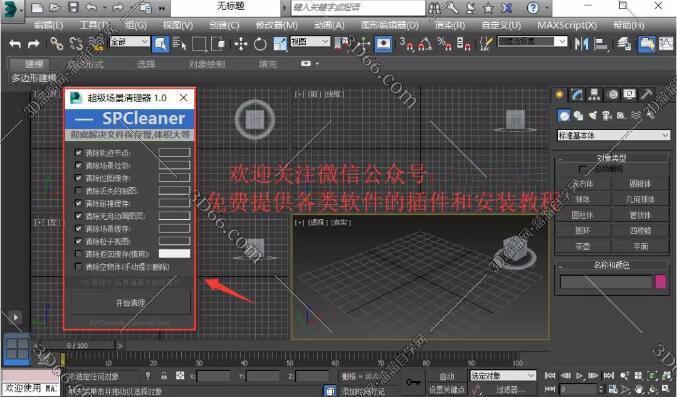Click the binoculars search icon
Image resolution: width=677 pixels, height=397 pixels.
coord(435,8)
